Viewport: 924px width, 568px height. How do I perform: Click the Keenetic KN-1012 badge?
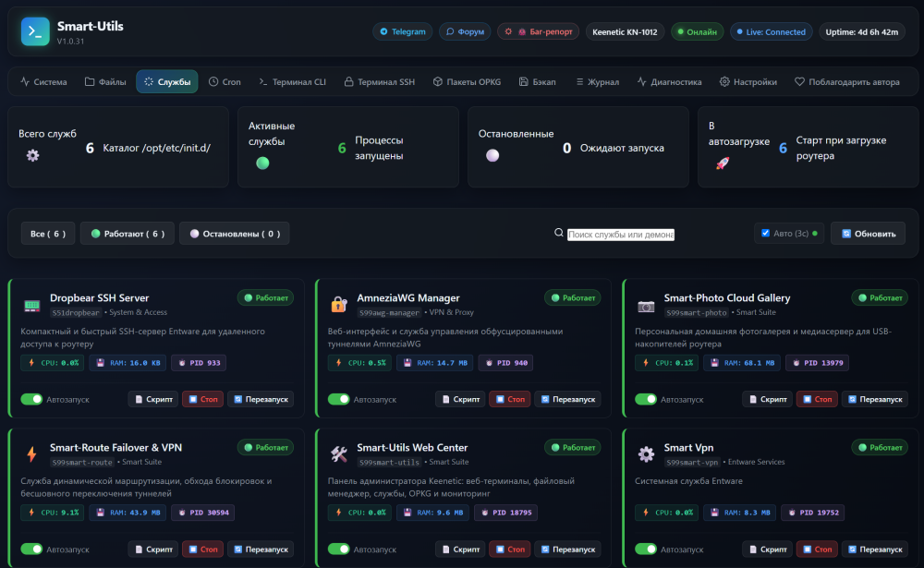coord(625,31)
